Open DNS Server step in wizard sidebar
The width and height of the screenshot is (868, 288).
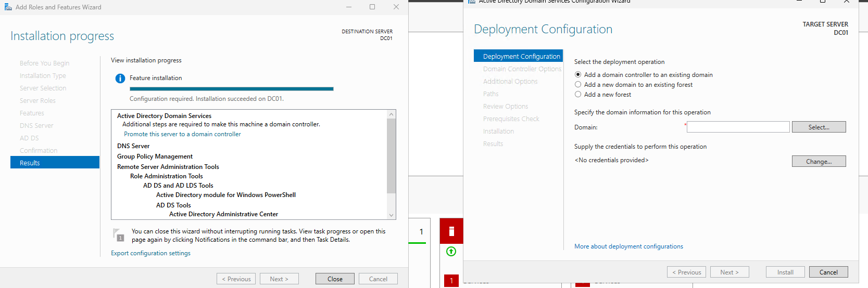tap(36, 126)
